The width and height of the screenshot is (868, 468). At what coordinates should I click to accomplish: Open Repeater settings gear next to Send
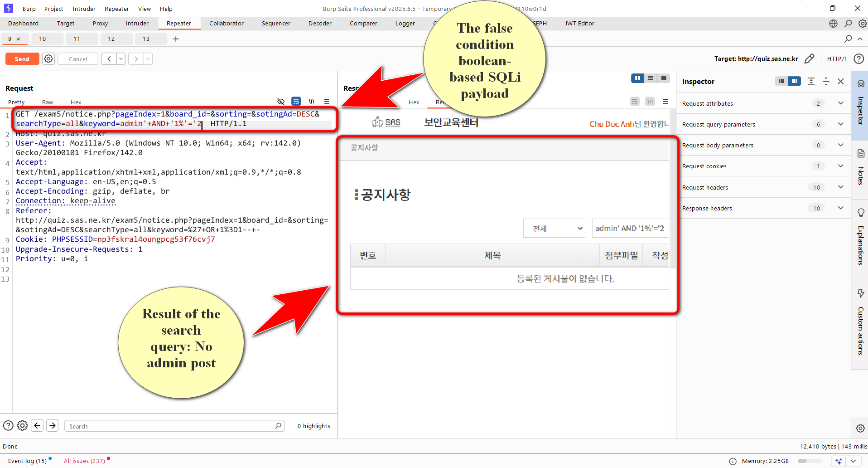point(48,59)
